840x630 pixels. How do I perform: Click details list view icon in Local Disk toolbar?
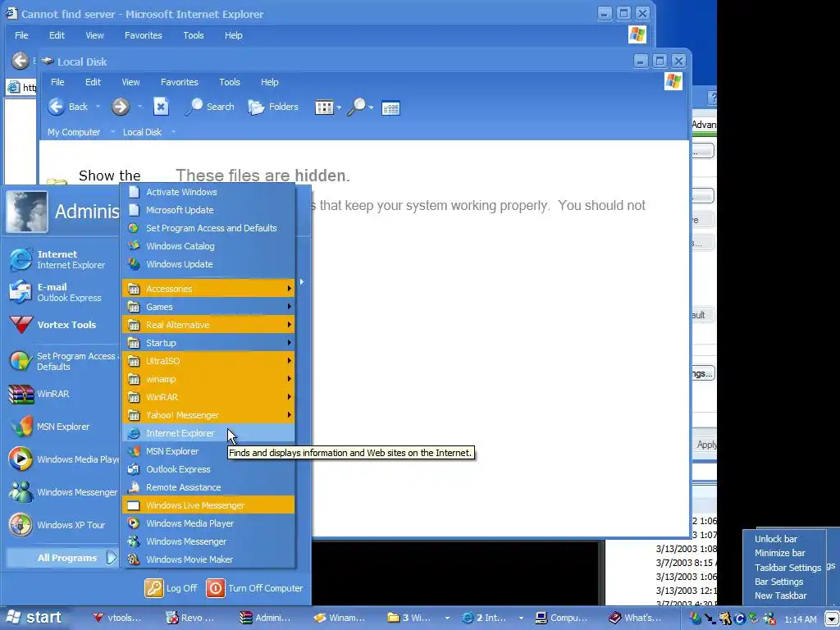390,108
